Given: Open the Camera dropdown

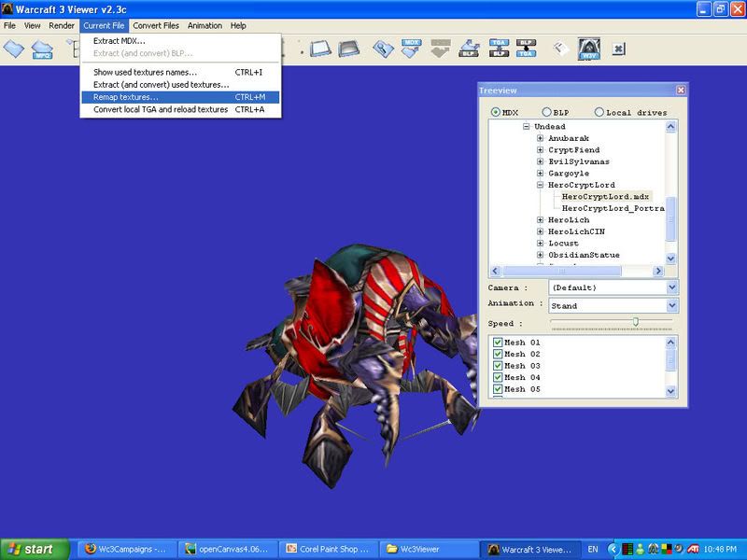Looking at the screenshot, I should click(671, 287).
